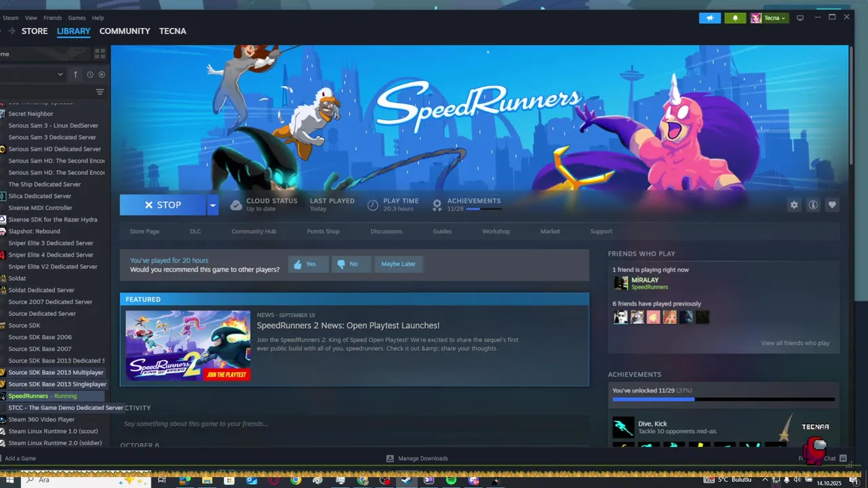Open the Games menu
The height and width of the screenshot is (488, 868).
(77, 18)
